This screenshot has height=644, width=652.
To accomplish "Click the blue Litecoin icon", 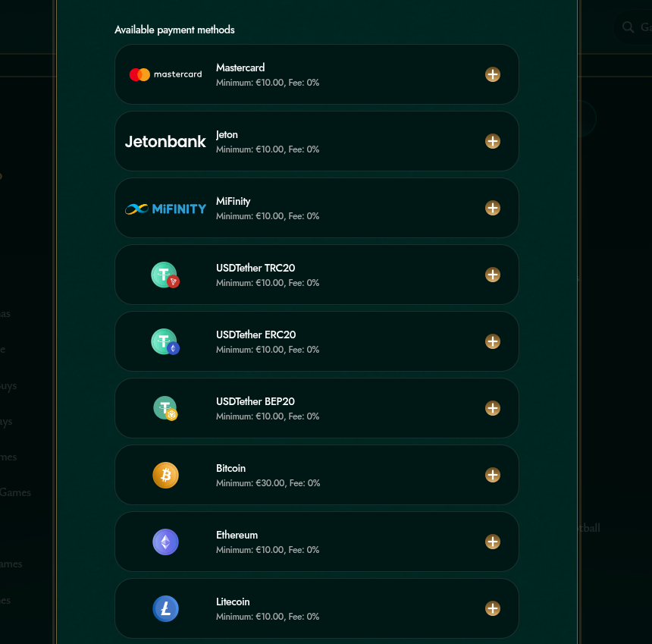I will 165,608.
